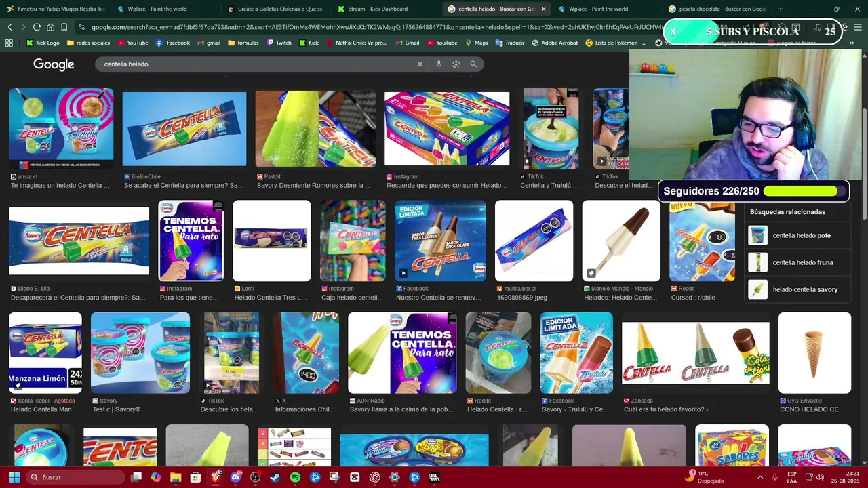This screenshot has height=488, width=868.
Task: Open ansia.cl Centella pote image result
Action: pyautogui.click(x=61, y=129)
